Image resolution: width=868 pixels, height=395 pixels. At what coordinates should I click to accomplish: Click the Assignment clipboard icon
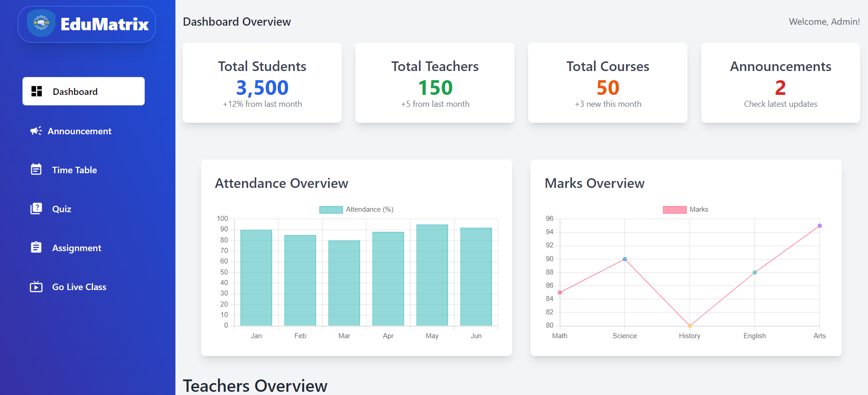36,247
